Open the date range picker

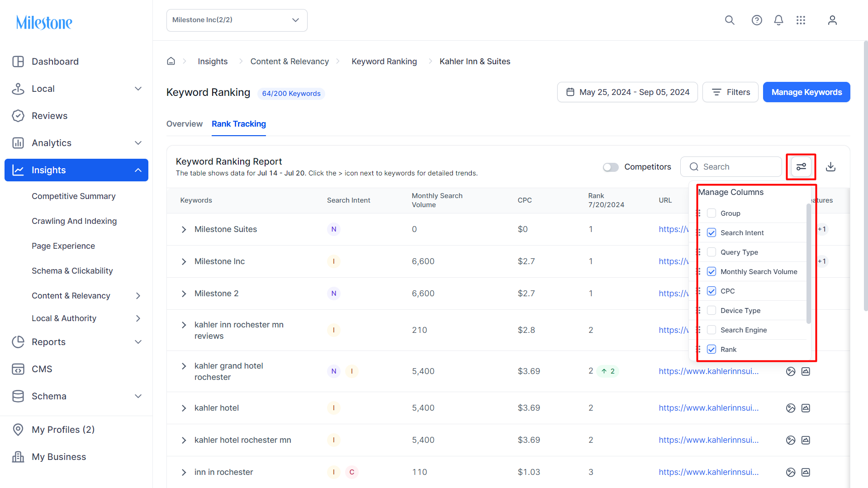tap(627, 92)
